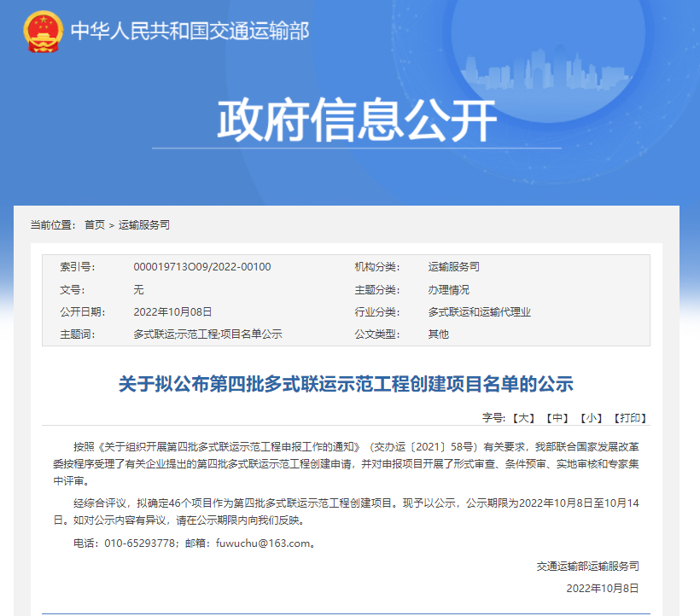
Task: Go to 首页 in the breadcrumb
Action: click(95, 224)
